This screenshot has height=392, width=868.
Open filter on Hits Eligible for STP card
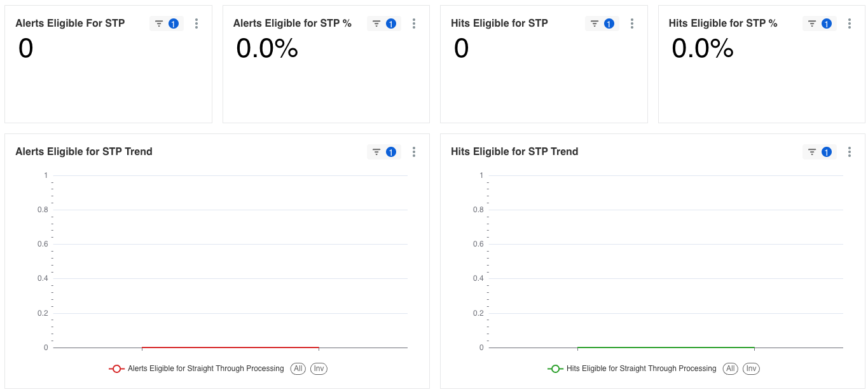pos(602,24)
